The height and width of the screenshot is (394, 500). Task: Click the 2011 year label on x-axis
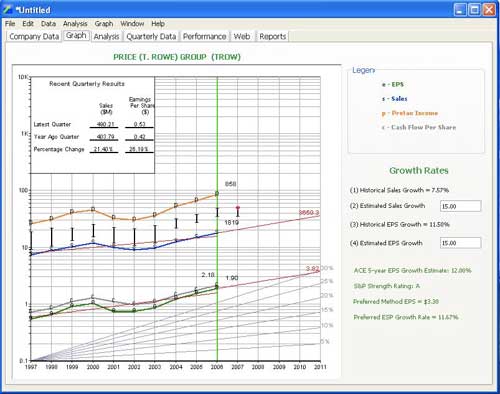coord(320,367)
